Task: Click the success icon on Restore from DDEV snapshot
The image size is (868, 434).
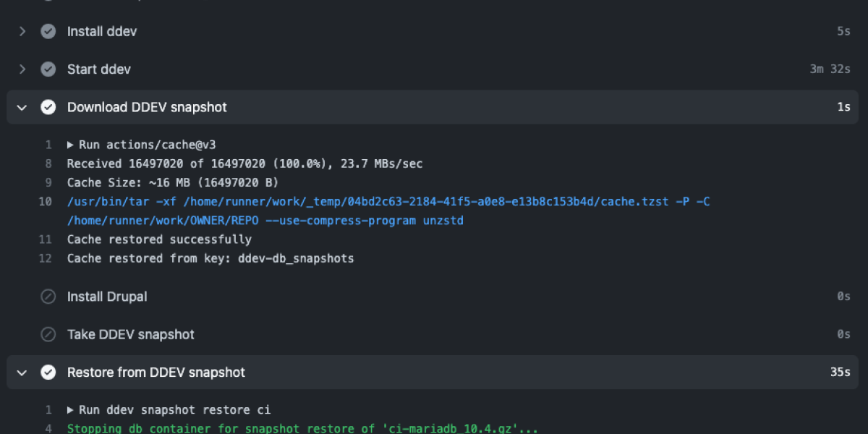Action: pyautogui.click(x=48, y=372)
